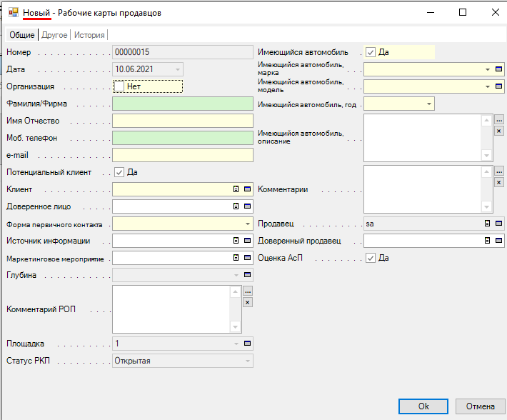This screenshot has width=507, height=420.
Task: Open the История tab
Action: point(89,35)
